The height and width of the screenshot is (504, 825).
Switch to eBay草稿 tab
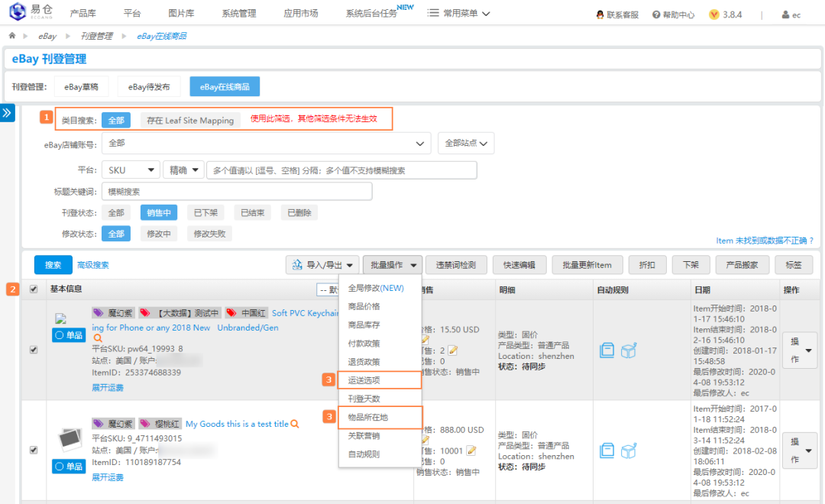coord(81,87)
